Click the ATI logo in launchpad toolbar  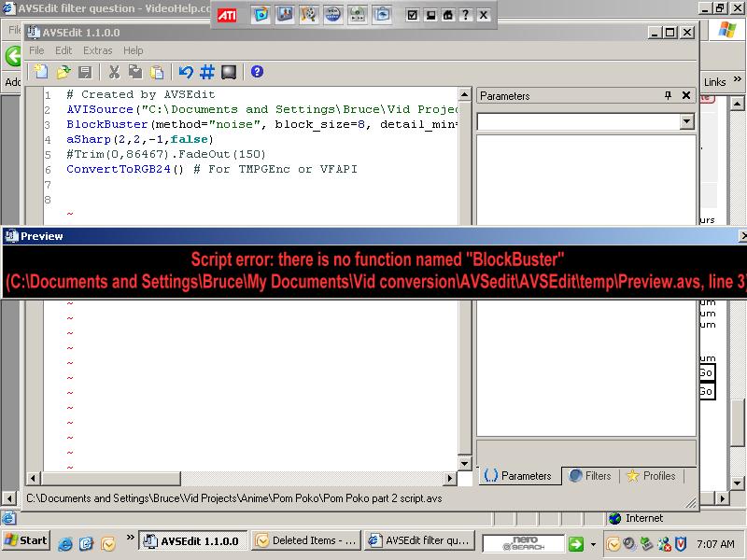[x=227, y=15]
